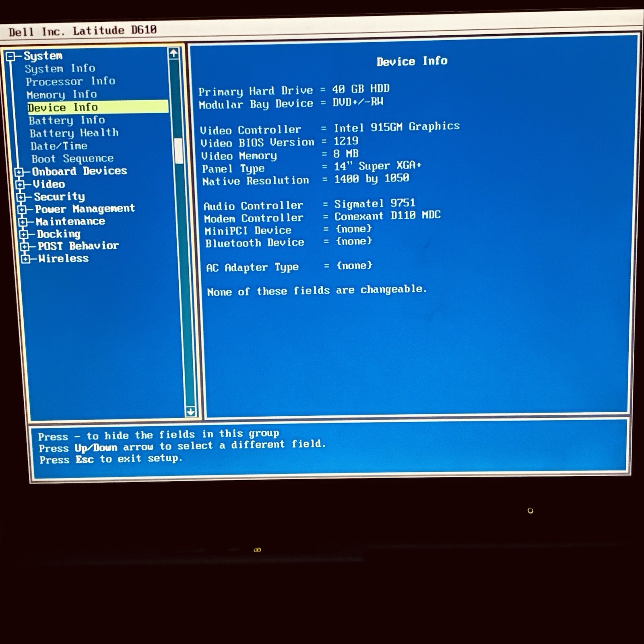Click the 'DVD+/-RW' value
The height and width of the screenshot is (644, 644).
(x=358, y=102)
